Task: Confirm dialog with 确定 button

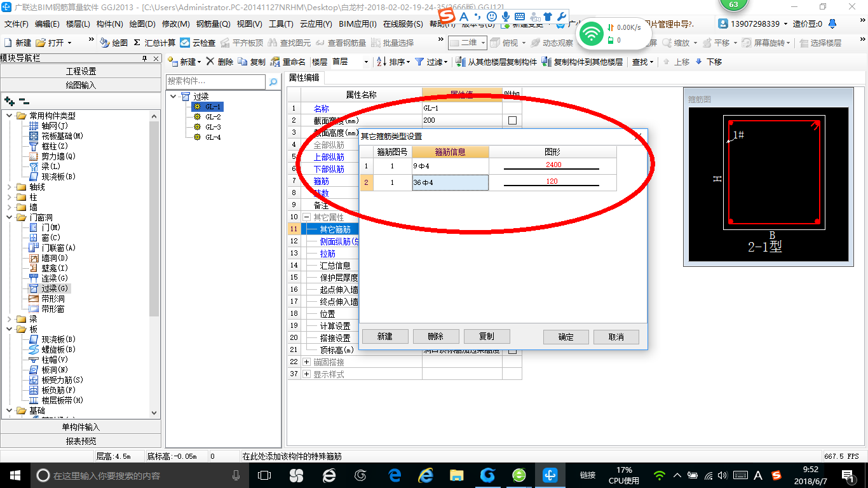Action: point(566,337)
